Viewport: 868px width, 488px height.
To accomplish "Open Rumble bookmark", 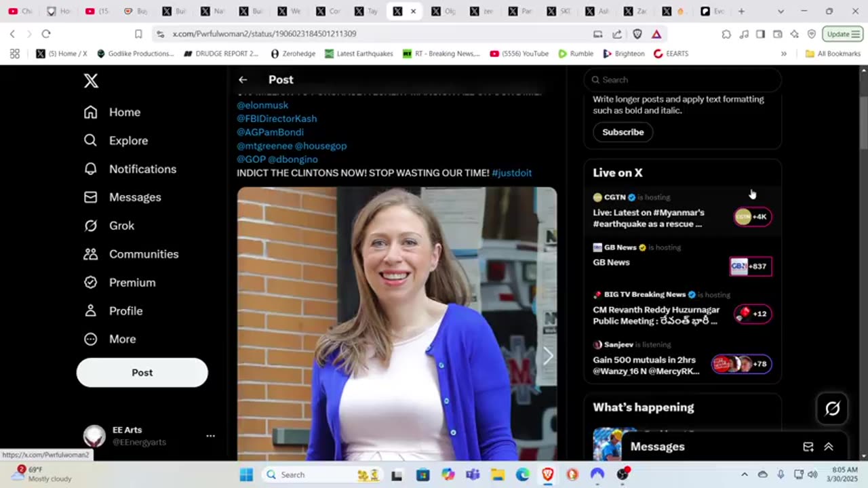I will [x=576, y=54].
